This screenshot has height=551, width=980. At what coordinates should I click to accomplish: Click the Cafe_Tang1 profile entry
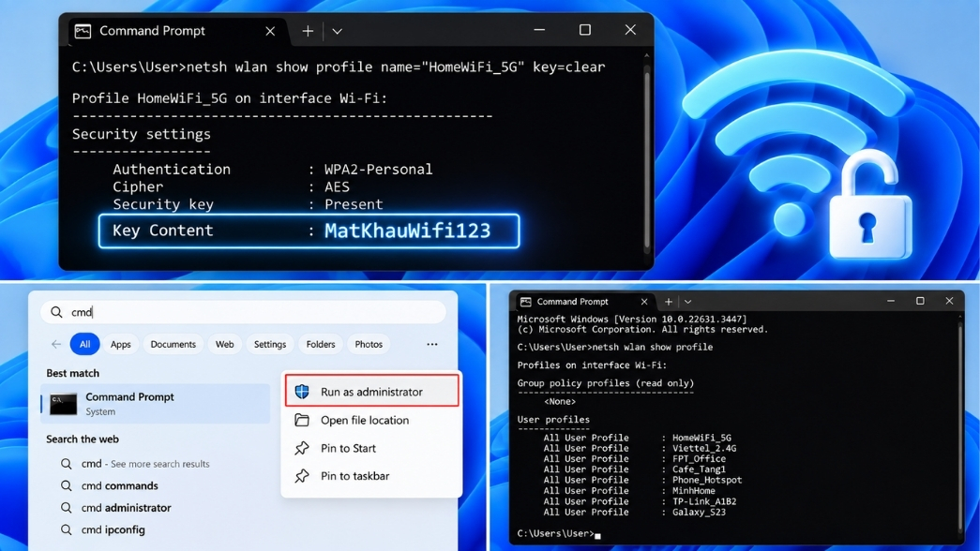(x=699, y=469)
